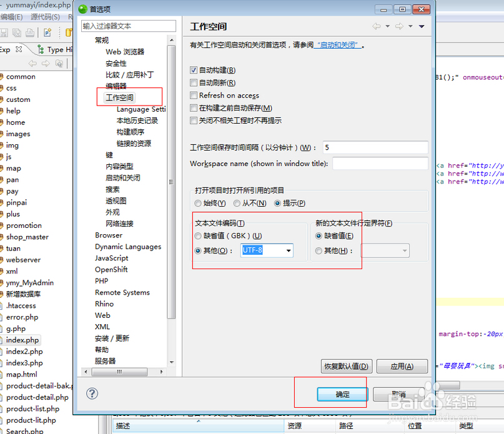Enable the Refresh on access checkbox
This screenshot has height=434, width=504.
[194, 95]
